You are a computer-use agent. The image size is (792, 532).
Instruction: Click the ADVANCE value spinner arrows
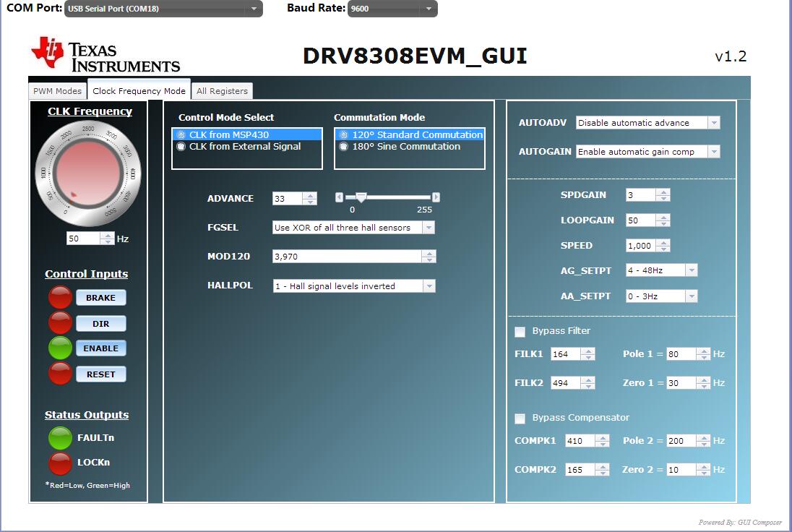[309, 199]
